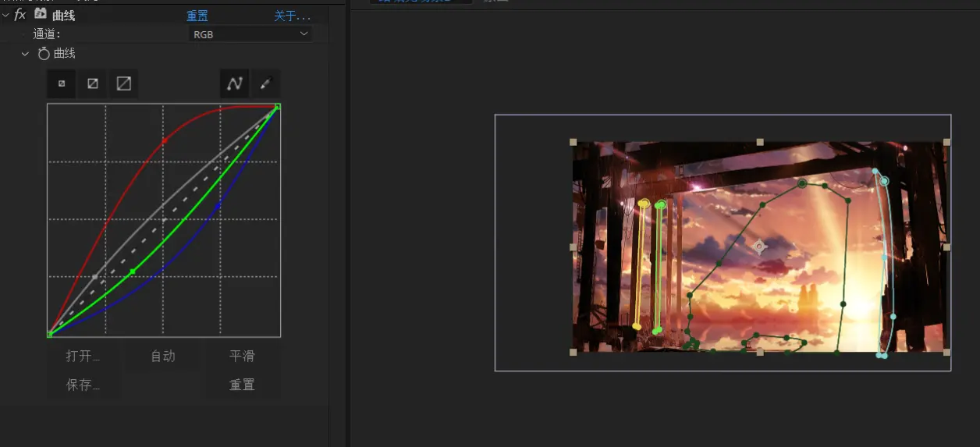Image resolution: width=980 pixels, height=447 pixels.
Task: Click the 平滑 button
Action: [242, 356]
